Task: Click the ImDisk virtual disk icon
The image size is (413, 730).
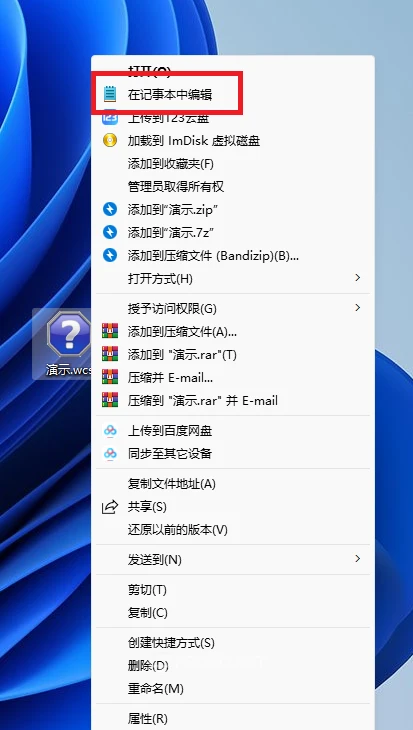Action: (x=110, y=140)
